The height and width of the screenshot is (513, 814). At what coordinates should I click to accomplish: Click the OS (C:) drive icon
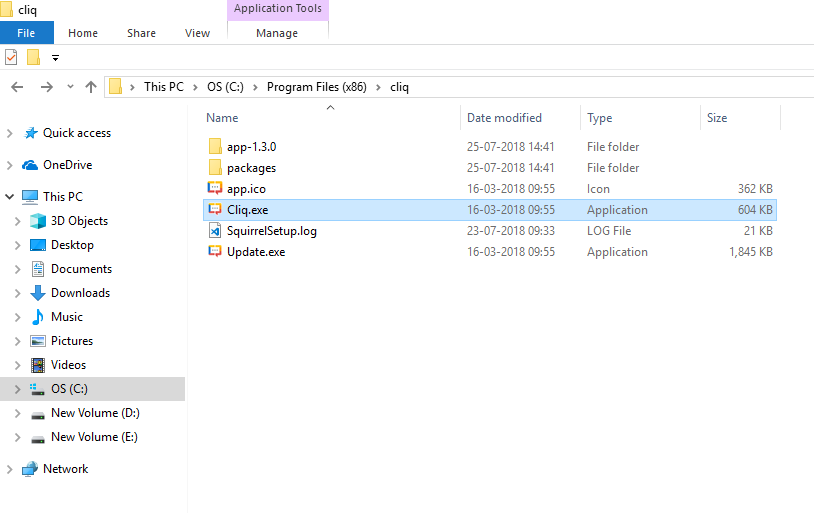pyautogui.click(x=37, y=389)
